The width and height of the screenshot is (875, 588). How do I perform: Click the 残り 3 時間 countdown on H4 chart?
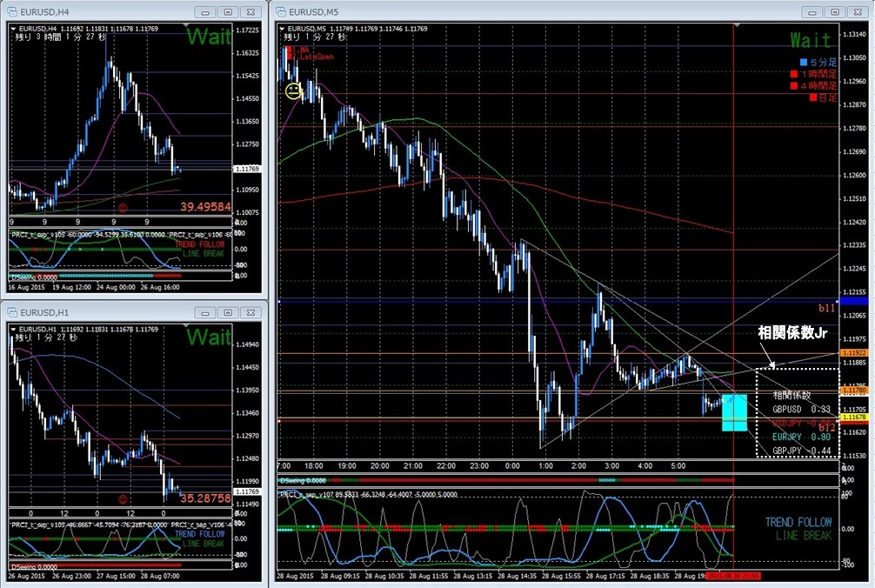60,37
